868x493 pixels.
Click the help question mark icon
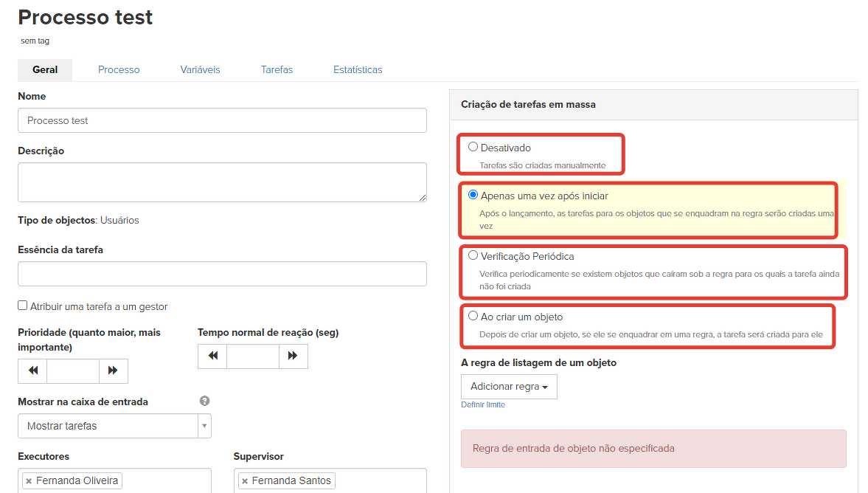point(205,401)
